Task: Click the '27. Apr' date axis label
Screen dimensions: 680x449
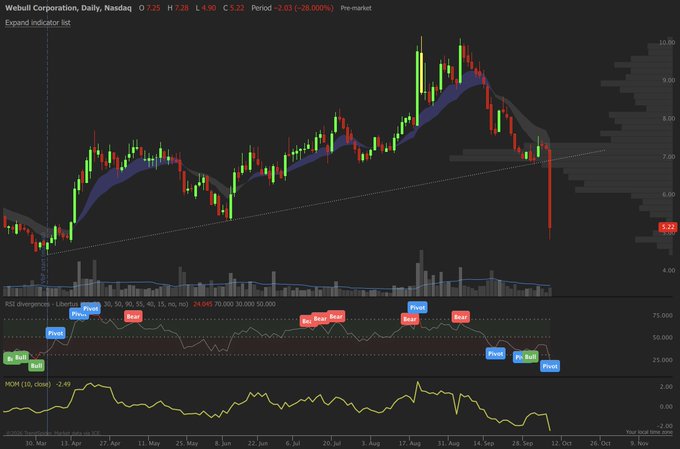Action: tap(110, 443)
